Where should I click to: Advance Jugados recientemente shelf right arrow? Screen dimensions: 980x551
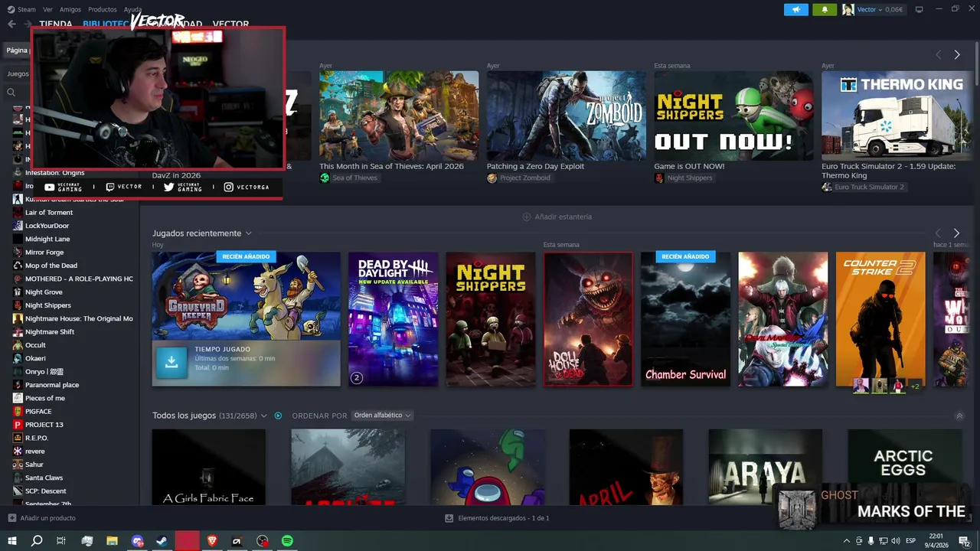point(956,233)
